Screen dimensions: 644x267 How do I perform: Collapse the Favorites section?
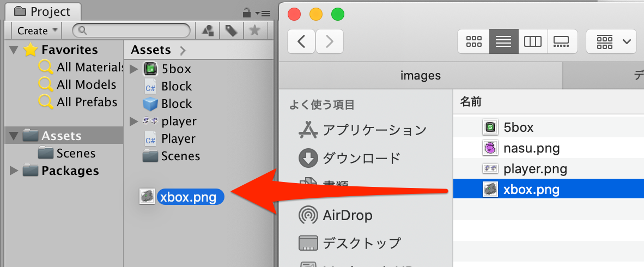(x=14, y=50)
